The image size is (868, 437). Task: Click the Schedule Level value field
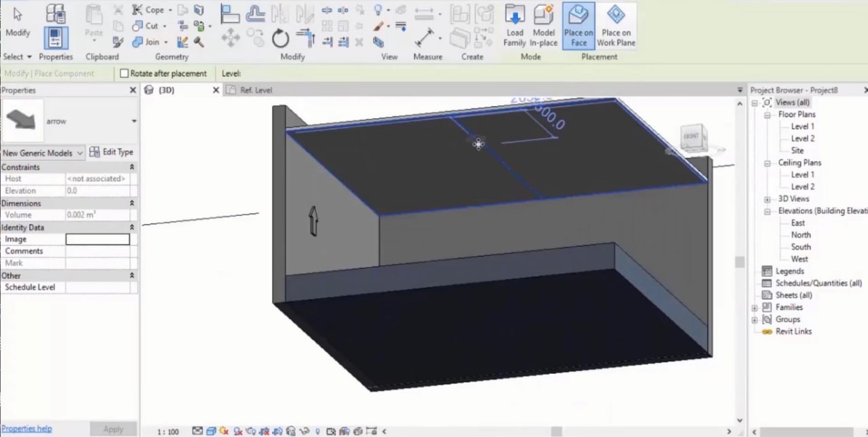click(x=98, y=287)
